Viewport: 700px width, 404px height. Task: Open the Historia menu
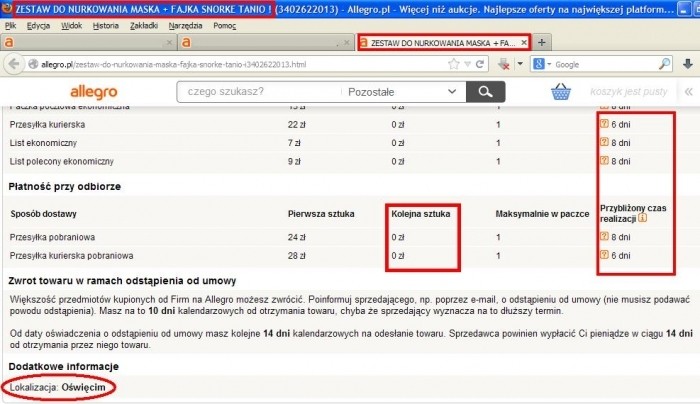[x=105, y=25]
